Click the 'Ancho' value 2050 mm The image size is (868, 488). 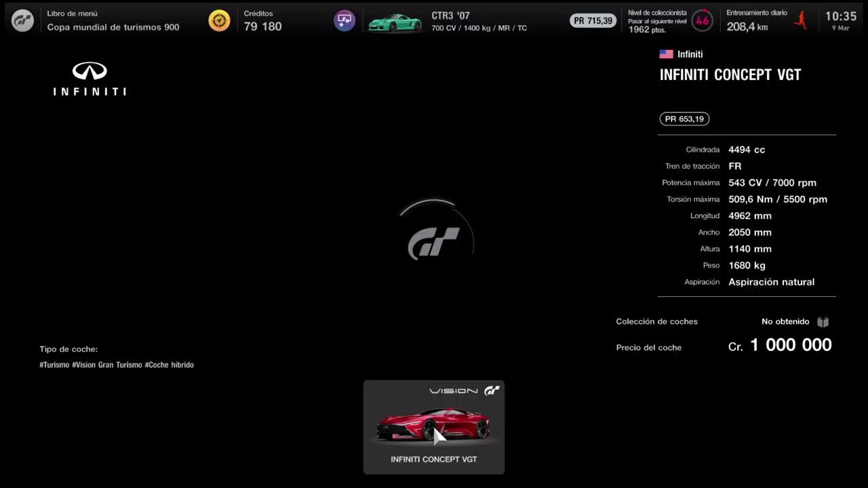click(x=750, y=232)
